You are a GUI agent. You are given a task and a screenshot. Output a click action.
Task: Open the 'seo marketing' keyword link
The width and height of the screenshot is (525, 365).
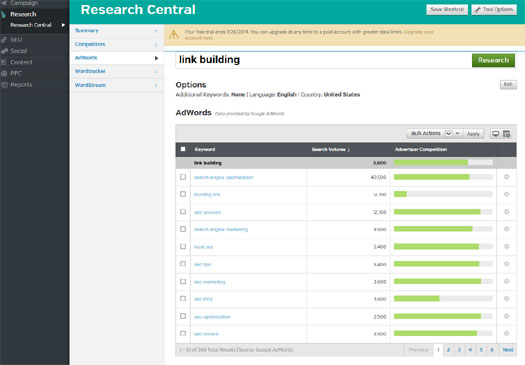pos(210,282)
